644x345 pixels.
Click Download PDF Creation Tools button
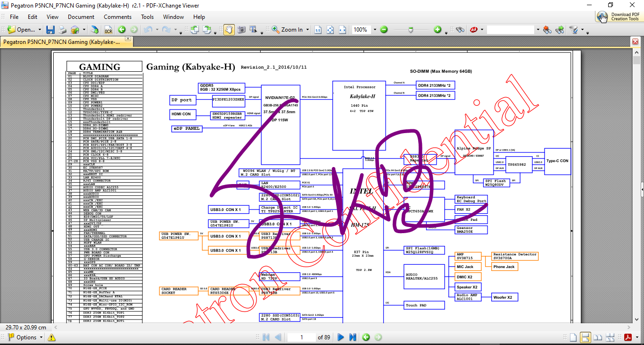pos(619,17)
